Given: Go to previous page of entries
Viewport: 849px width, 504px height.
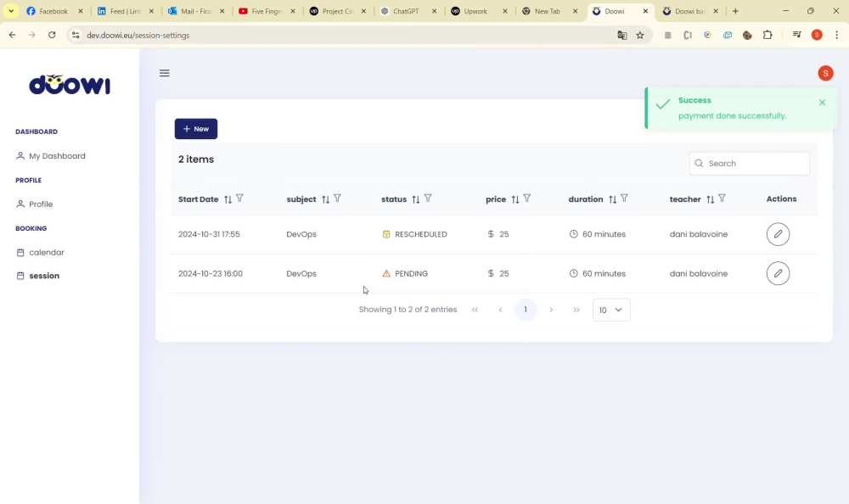Looking at the screenshot, I should 500,310.
